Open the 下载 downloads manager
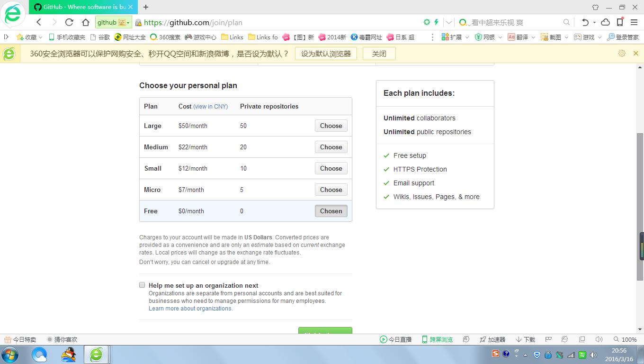Viewport: 644px width, 364px height. 526,339
